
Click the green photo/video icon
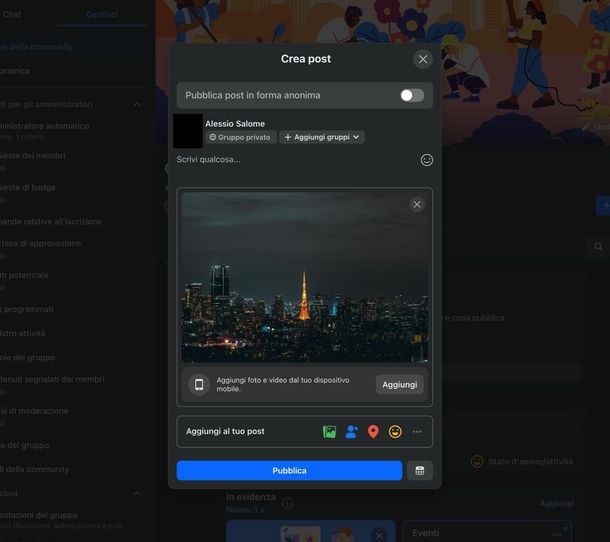[330, 431]
